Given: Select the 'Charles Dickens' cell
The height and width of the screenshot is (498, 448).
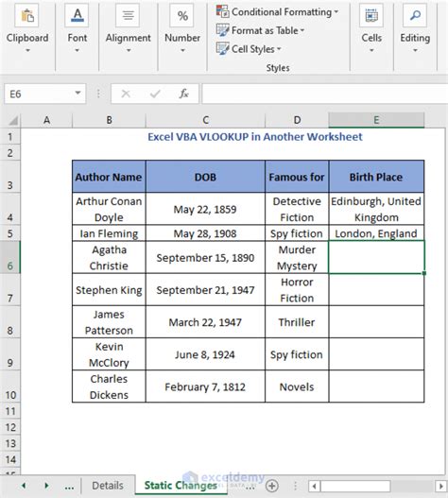Looking at the screenshot, I should point(109,386).
